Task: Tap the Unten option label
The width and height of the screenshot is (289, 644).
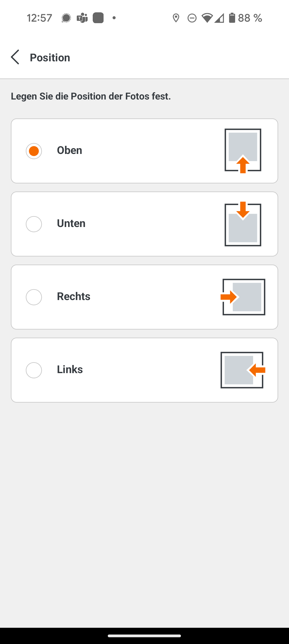Action: pos(71,223)
